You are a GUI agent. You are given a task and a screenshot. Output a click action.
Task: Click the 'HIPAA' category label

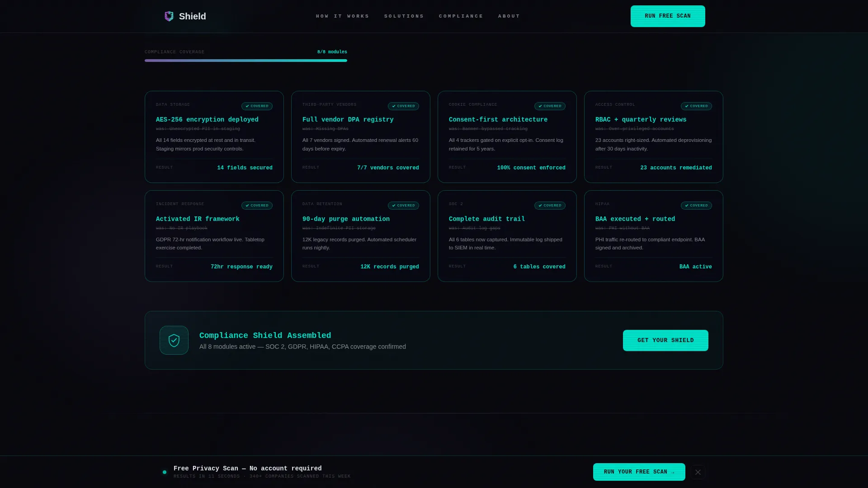[602, 204]
